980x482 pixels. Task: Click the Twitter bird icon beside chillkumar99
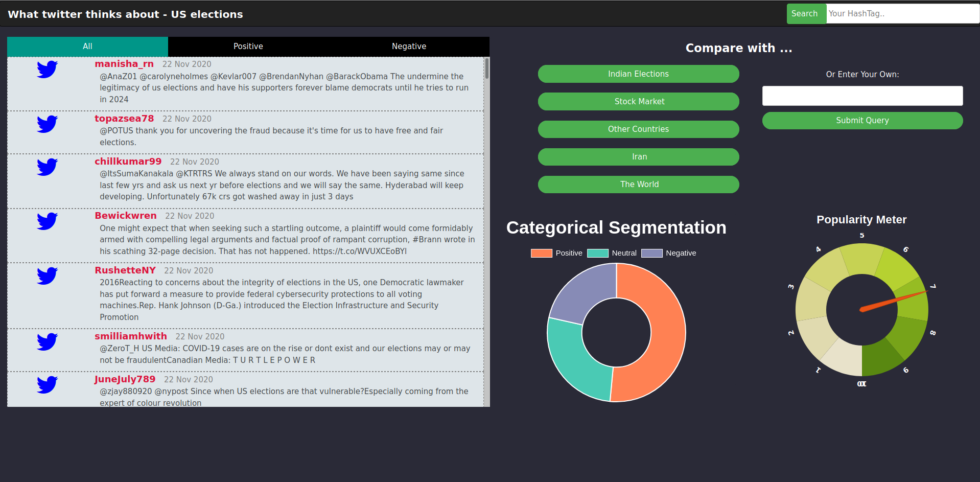pyautogui.click(x=47, y=167)
